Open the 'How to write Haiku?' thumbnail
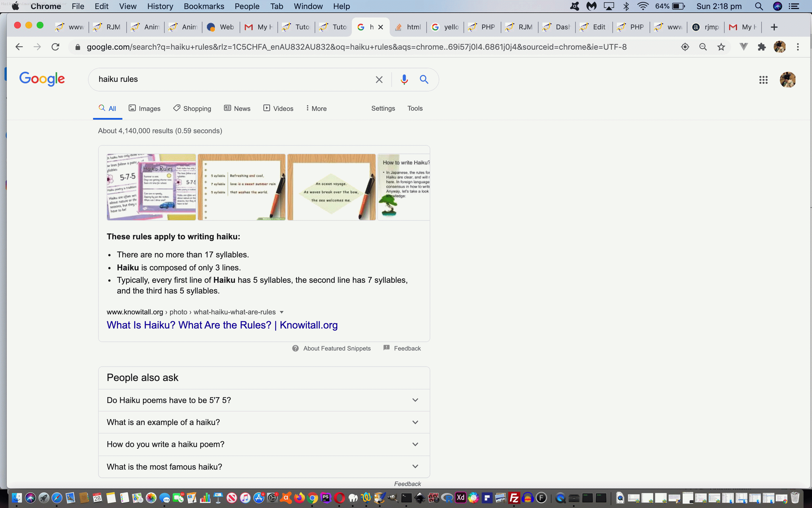 (x=404, y=187)
